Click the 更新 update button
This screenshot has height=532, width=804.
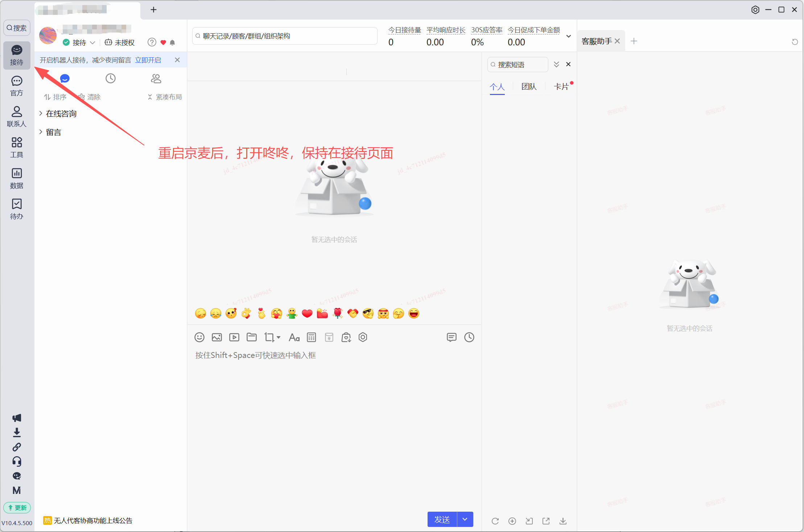point(17,508)
